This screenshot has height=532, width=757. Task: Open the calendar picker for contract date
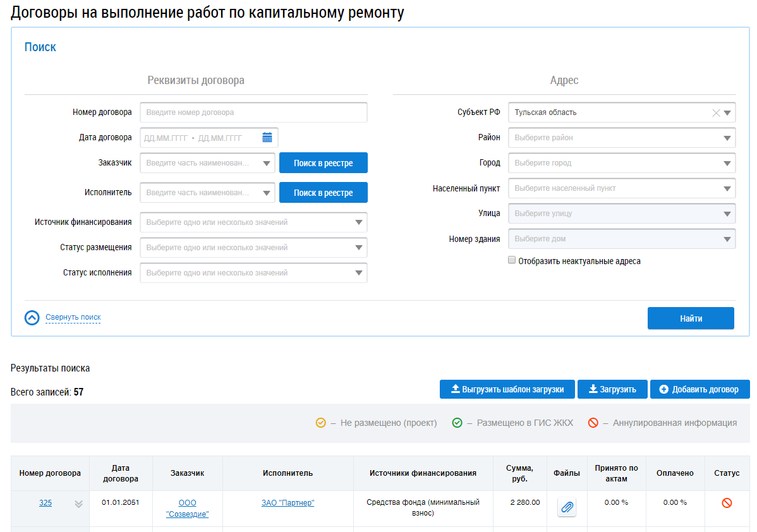point(267,138)
